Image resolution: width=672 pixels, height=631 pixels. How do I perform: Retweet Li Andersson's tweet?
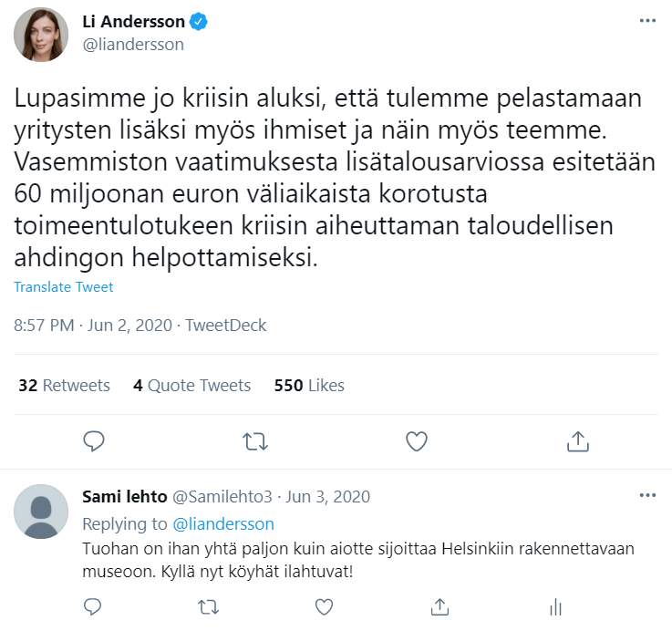tap(255, 441)
